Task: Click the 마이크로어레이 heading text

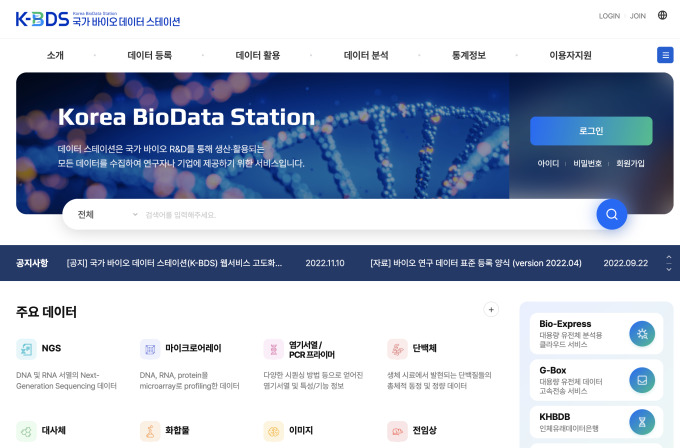Action: [x=193, y=348]
